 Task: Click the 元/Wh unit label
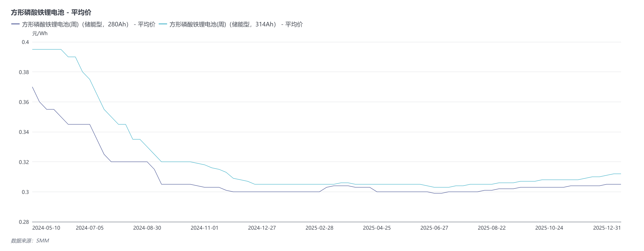(x=40, y=33)
